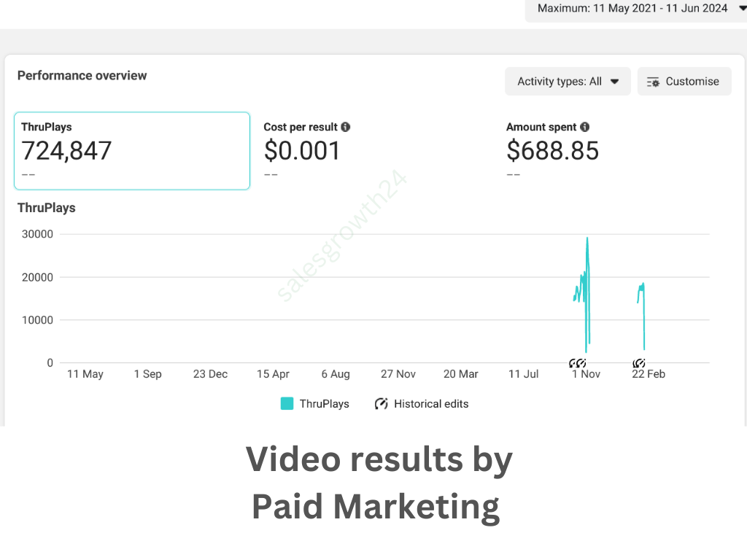The height and width of the screenshot is (560, 747).
Task: Click the 15 Apr axis label
Action: (273, 374)
